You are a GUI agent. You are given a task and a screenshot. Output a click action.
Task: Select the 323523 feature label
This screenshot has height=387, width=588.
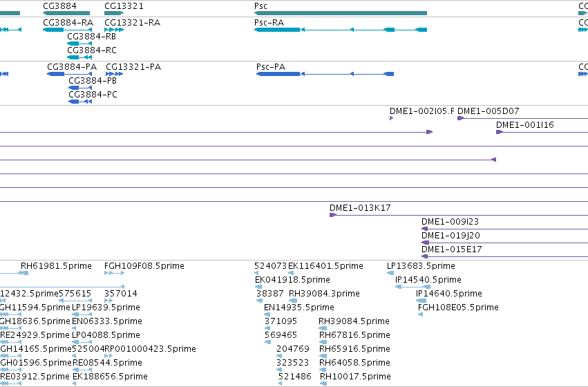click(292, 363)
